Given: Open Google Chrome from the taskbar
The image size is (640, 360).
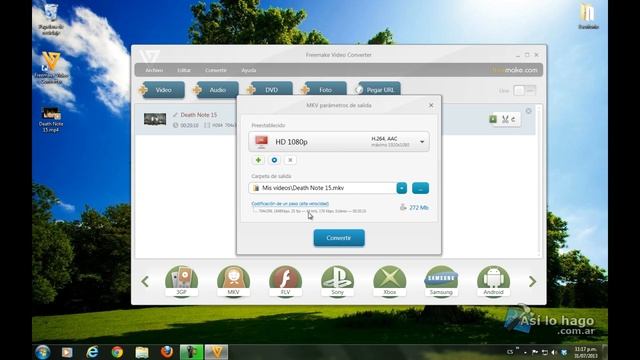Looking at the screenshot, I should pyautogui.click(x=117, y=352).
